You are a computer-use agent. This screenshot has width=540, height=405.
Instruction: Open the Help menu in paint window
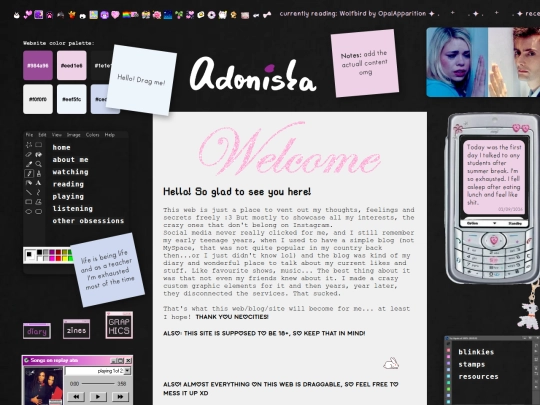coord(110,135)
